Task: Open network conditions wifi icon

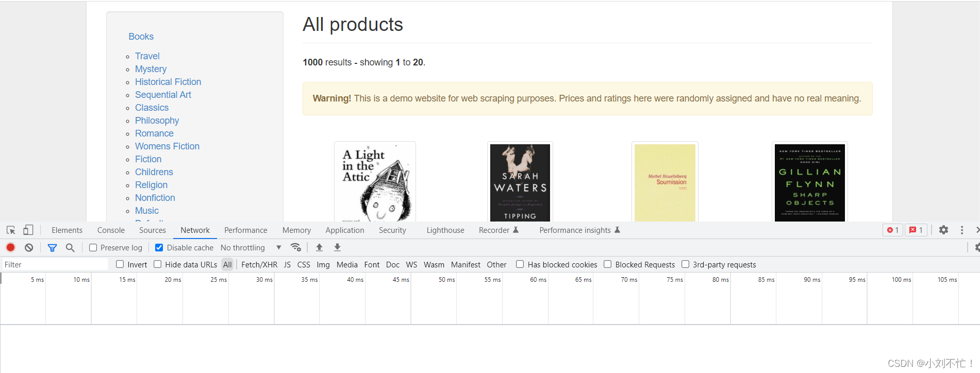Action: click(296, 247)
